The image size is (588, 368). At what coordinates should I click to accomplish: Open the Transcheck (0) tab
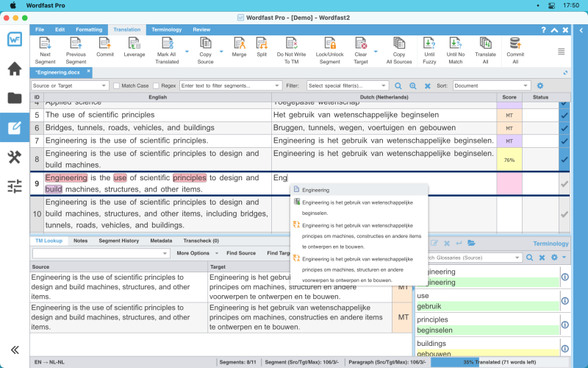[x=201, y=241]
